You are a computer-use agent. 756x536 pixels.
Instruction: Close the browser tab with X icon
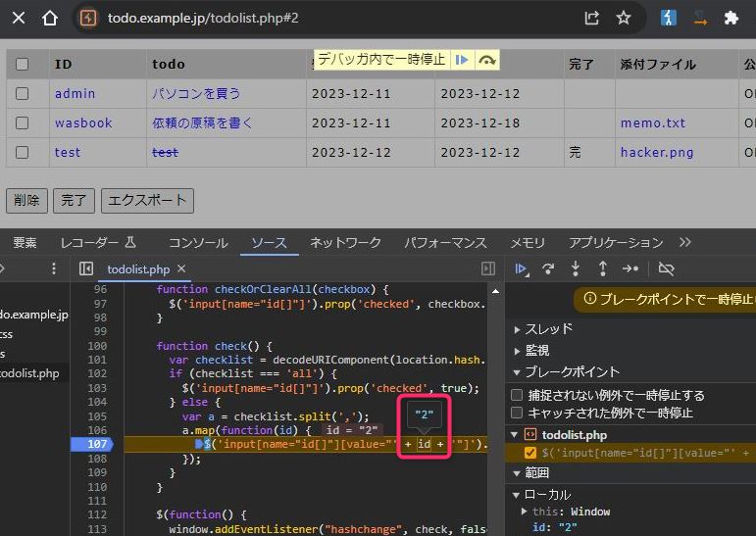[19, 19]
